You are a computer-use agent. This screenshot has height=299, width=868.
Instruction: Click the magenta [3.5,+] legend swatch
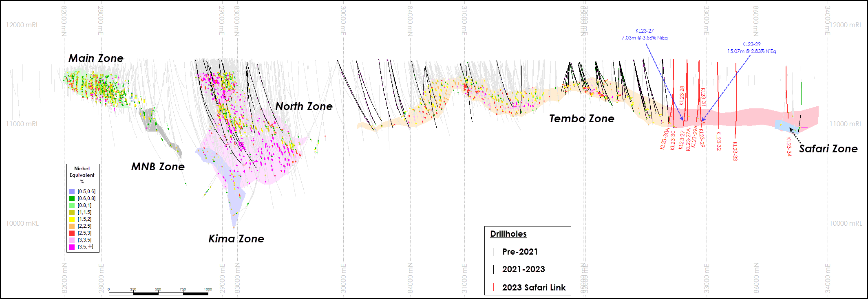tap(72, 247)
